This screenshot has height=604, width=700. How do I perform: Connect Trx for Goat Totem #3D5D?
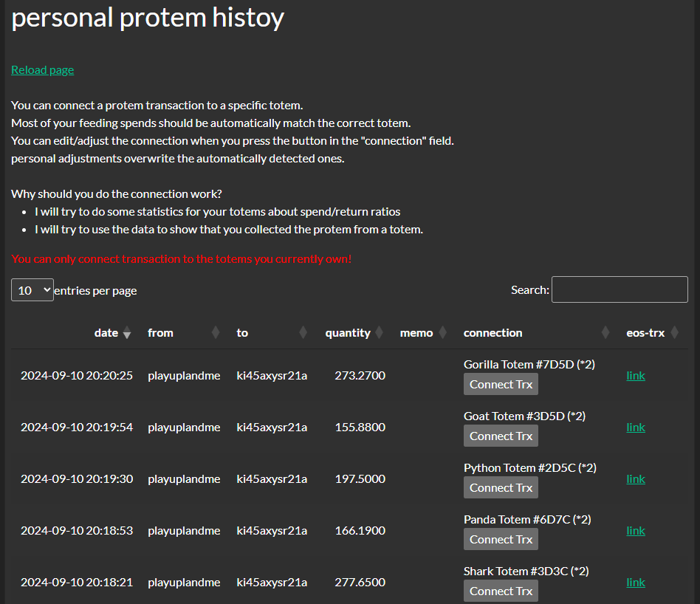point(501,436)
